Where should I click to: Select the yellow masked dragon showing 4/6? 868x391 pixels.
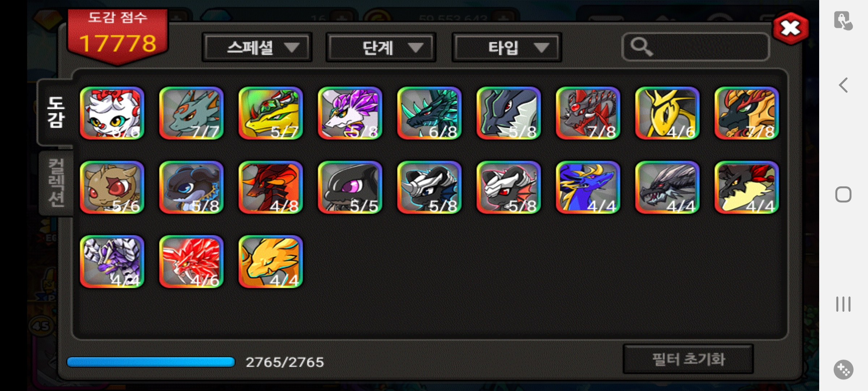667,113
